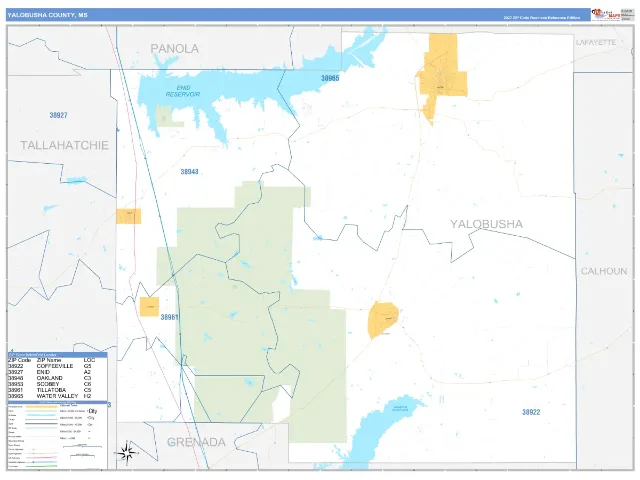Click the orange Oakland town square

tap(129, 216)
